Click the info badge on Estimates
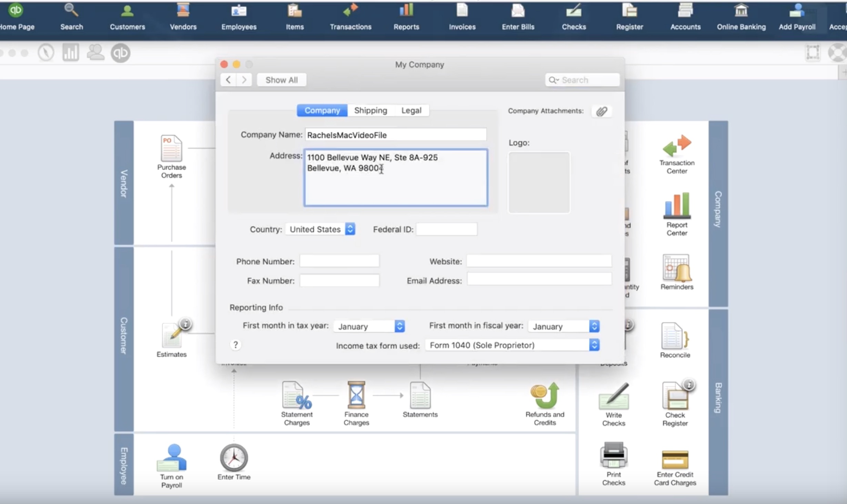Image resolution: width=847 pixels, height=504 pixels. coord(186,324)
